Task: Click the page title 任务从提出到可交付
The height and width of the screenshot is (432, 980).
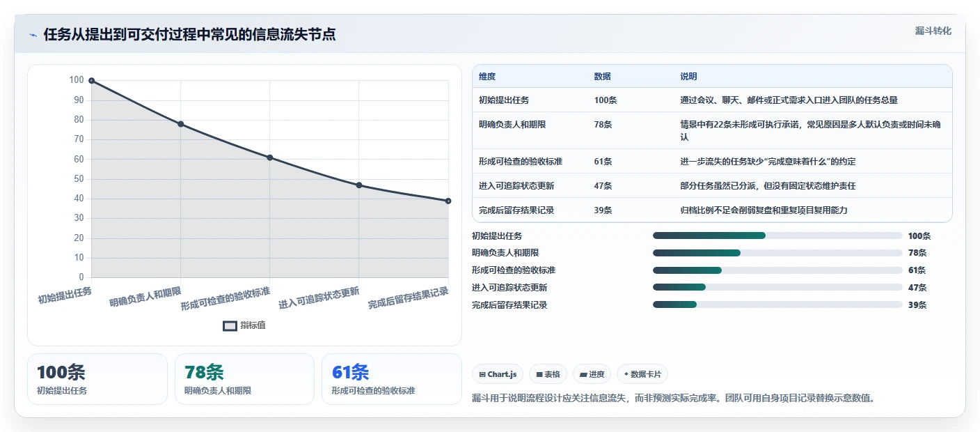Action: 189,35
